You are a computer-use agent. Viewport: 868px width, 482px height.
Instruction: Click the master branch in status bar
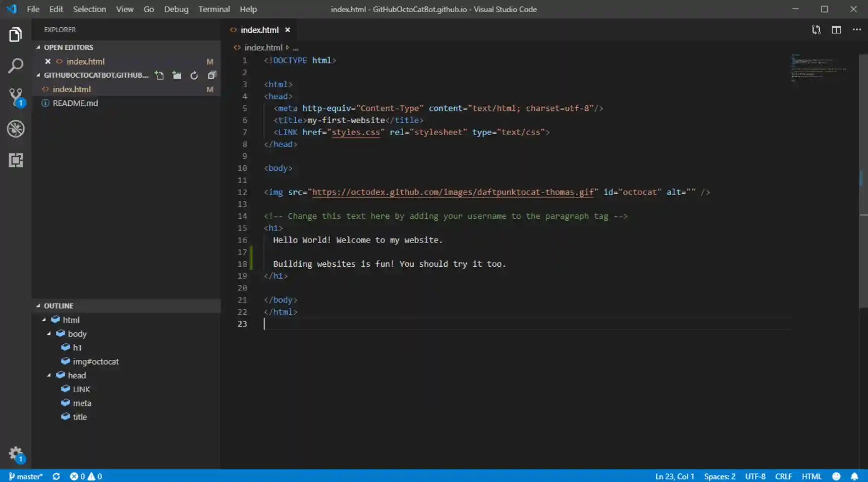coord(26,476)
